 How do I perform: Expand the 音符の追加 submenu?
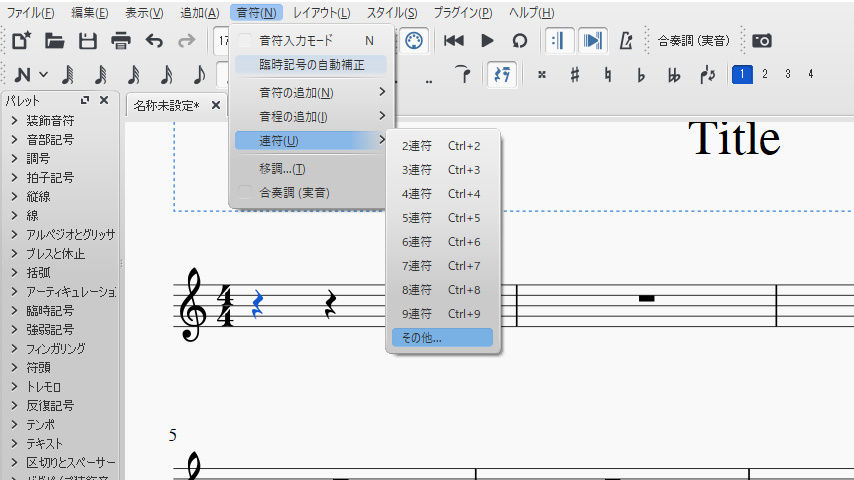coord(311,93)
